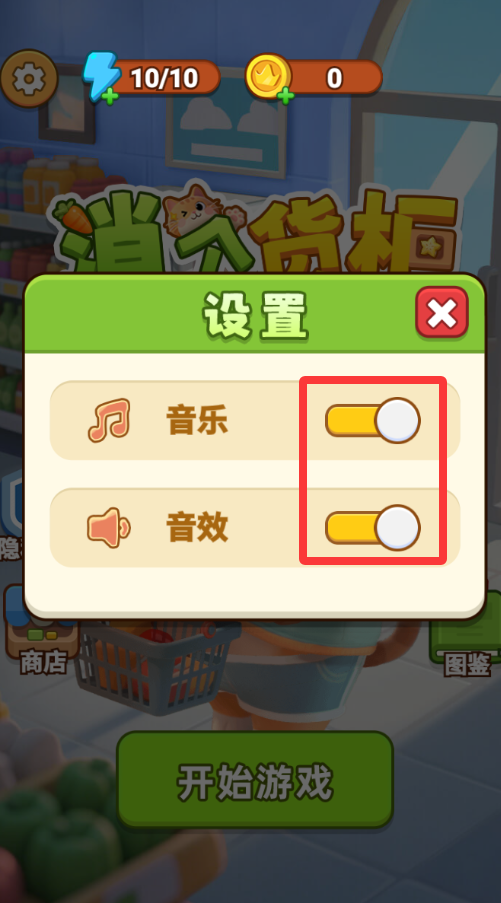Open the gear settings icon
The image size is (501, 903).
[x=29, y=79]
